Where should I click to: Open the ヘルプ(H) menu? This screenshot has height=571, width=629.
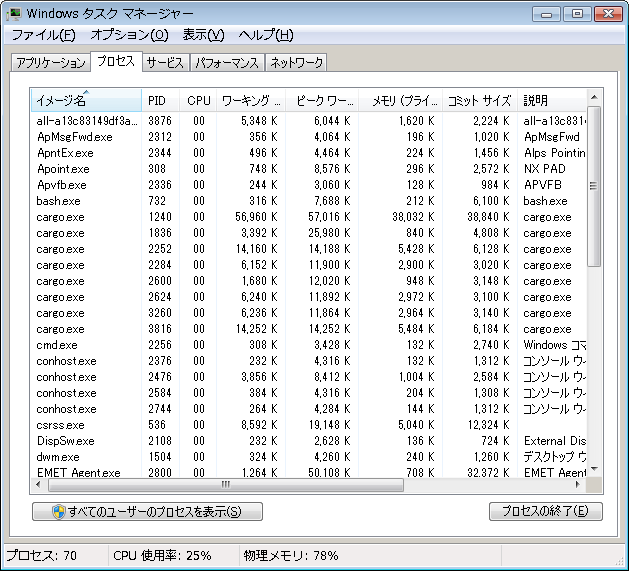pyautogui.click(x=266, y=35)
